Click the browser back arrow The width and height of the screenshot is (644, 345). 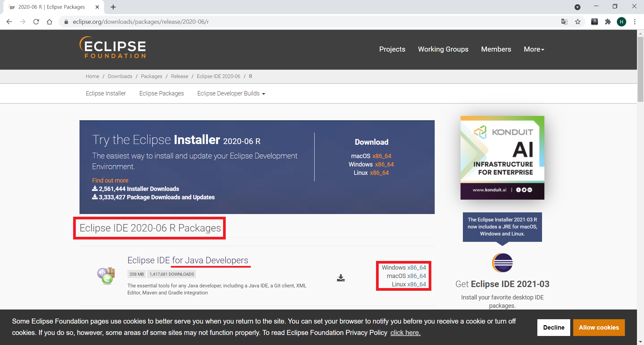[x=9, y=22]
